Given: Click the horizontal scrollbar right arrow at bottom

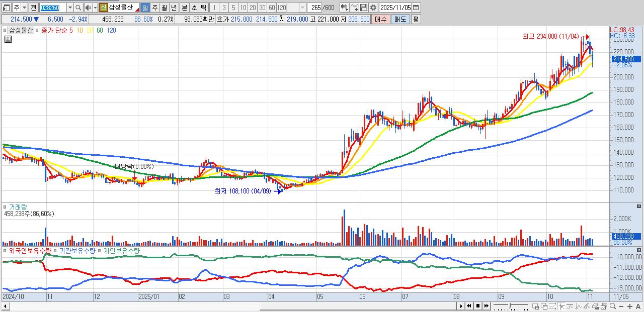Looking at the screenshot, I should point(461,306).
